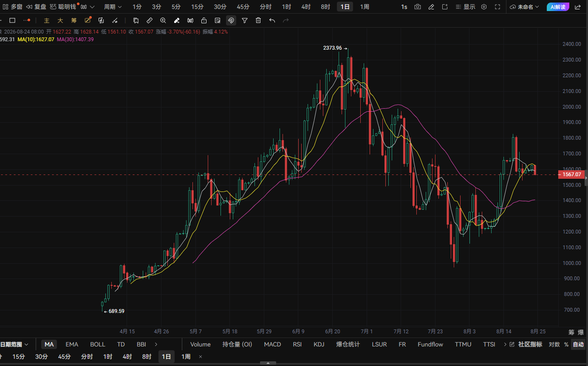This screenshot has width=588, height=366.
Task: Add the 爆仓统计 liquidation indicator
Action: pyautogui.click(x=348, y=344)
